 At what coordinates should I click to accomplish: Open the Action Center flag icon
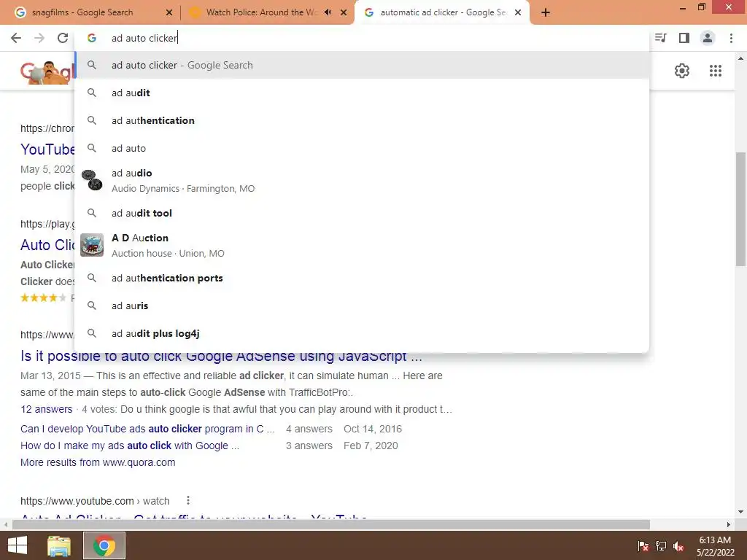(x=643, y=546)
